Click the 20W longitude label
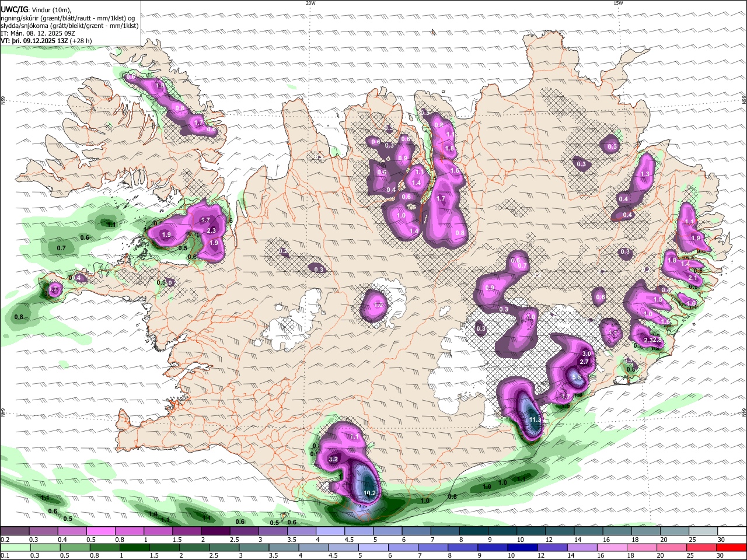Image resolution: width=747 pixels, height=560 pixels. (310, 3)
